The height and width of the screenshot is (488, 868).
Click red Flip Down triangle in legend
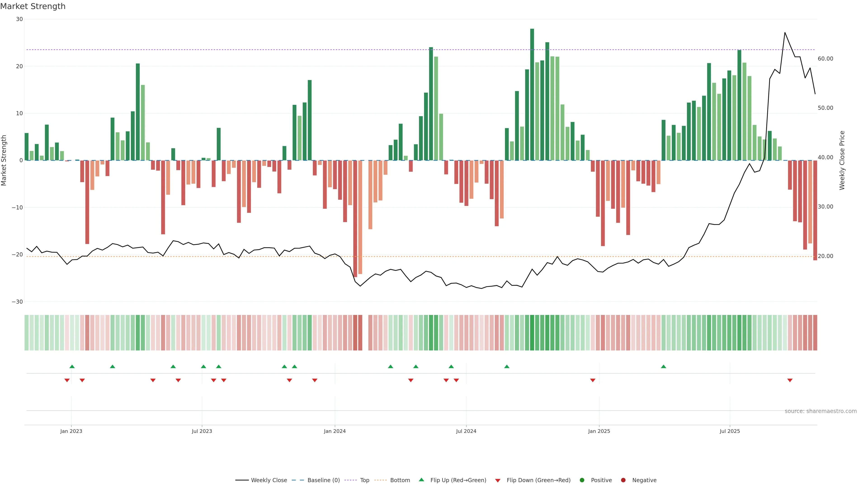[498, 481]
